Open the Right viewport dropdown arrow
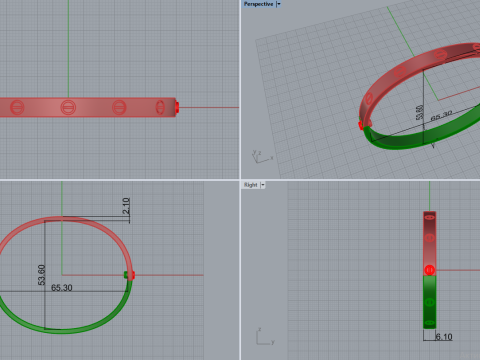Screen dimensions: 480x360 [263, 185]
